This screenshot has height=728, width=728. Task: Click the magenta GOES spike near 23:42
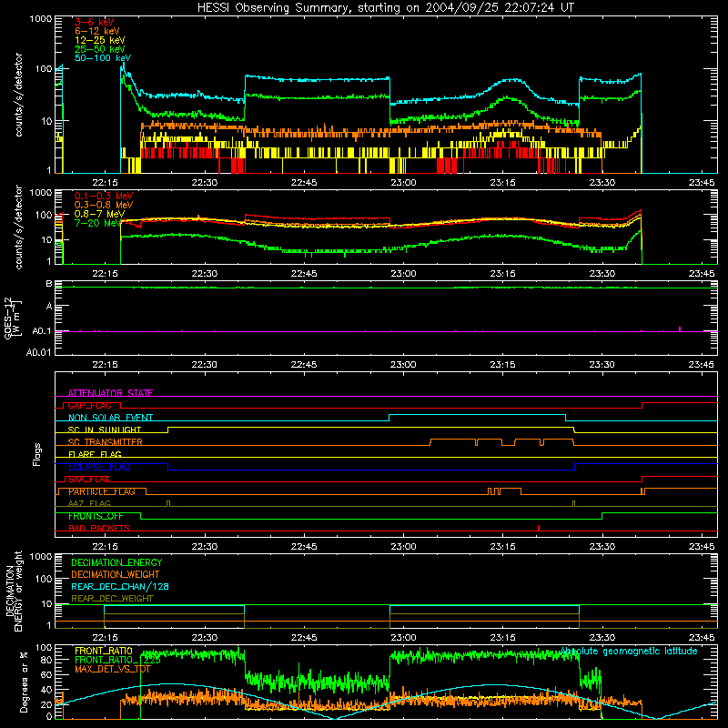680,329
